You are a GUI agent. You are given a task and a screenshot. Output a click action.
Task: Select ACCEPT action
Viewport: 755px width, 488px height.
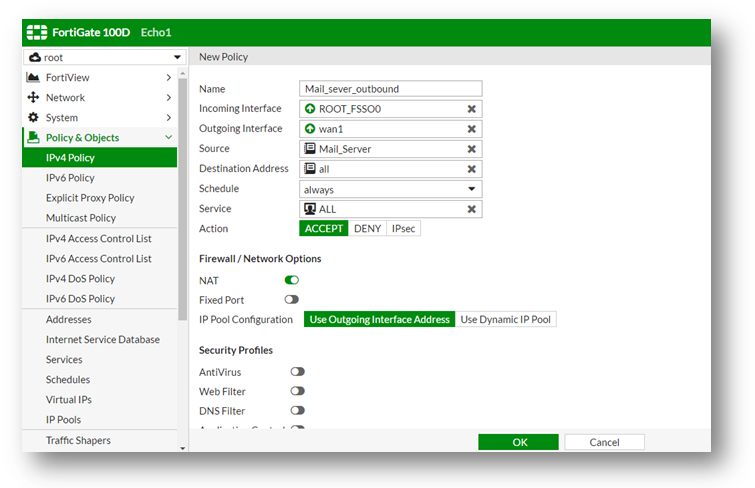(x=324, y=228)
